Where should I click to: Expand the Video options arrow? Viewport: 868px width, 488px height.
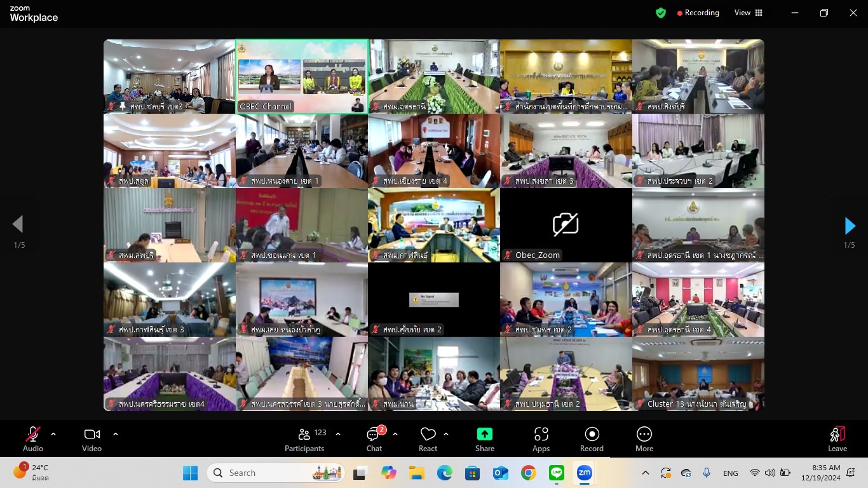click(116, 435)
